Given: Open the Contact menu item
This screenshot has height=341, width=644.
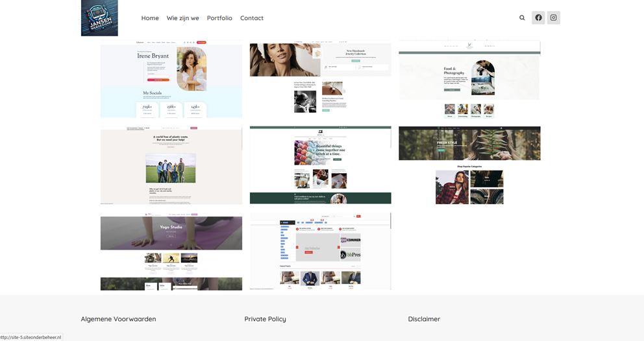Looking at the screenshot, I should (252, 18).
